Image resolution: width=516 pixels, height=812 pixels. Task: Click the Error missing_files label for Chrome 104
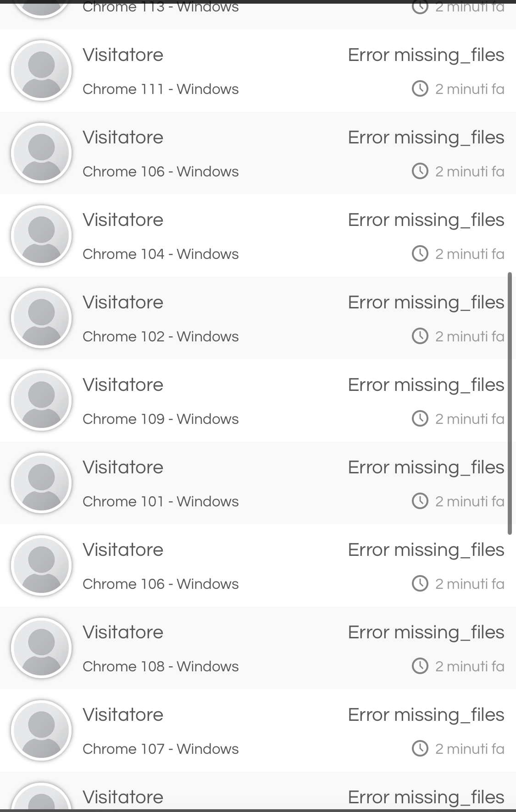click(426, 219)
